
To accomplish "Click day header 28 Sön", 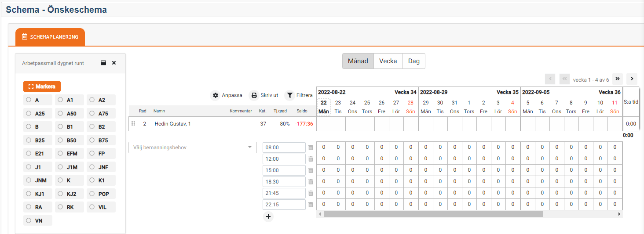I will [x=410, y=107].
